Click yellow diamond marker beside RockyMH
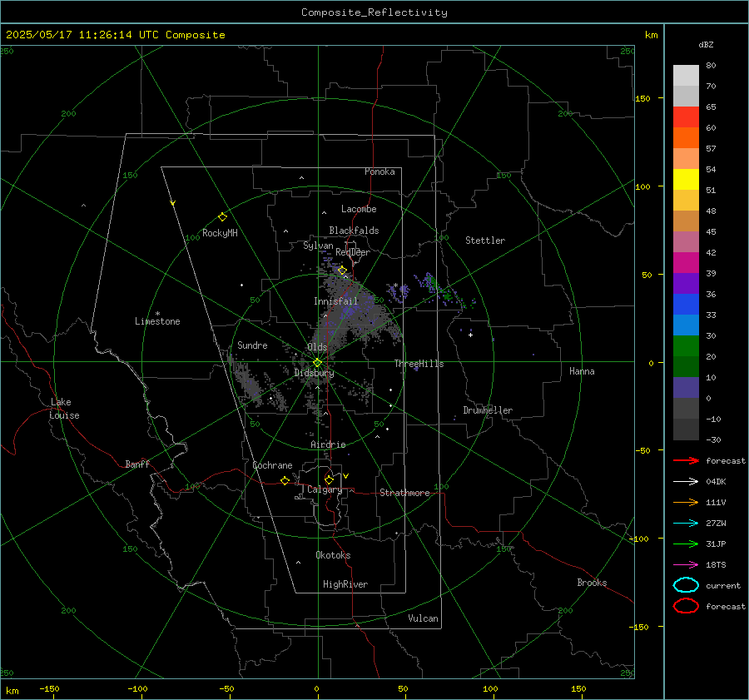The height and width of the screenshot is (700, 749). [x=222, y=217]
